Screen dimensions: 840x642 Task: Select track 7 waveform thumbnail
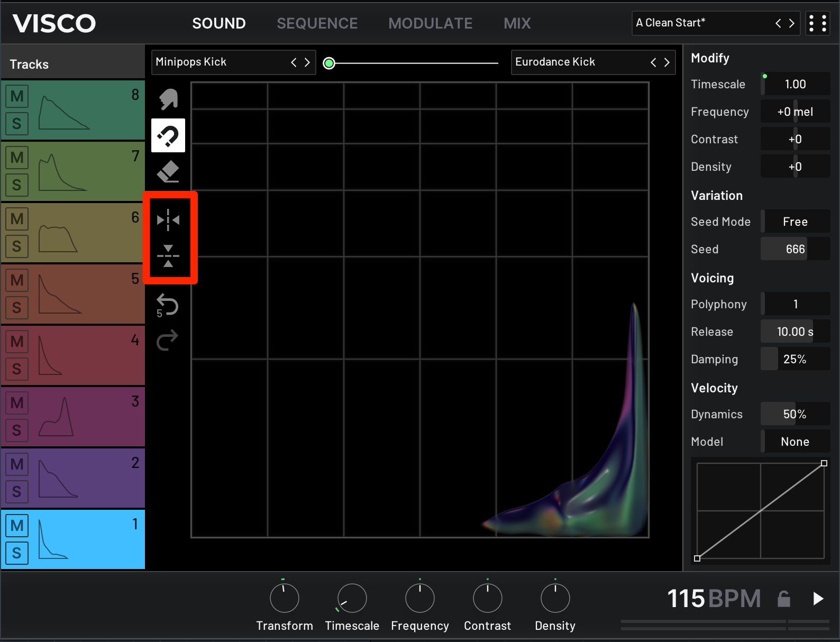(x=62, y=172)
